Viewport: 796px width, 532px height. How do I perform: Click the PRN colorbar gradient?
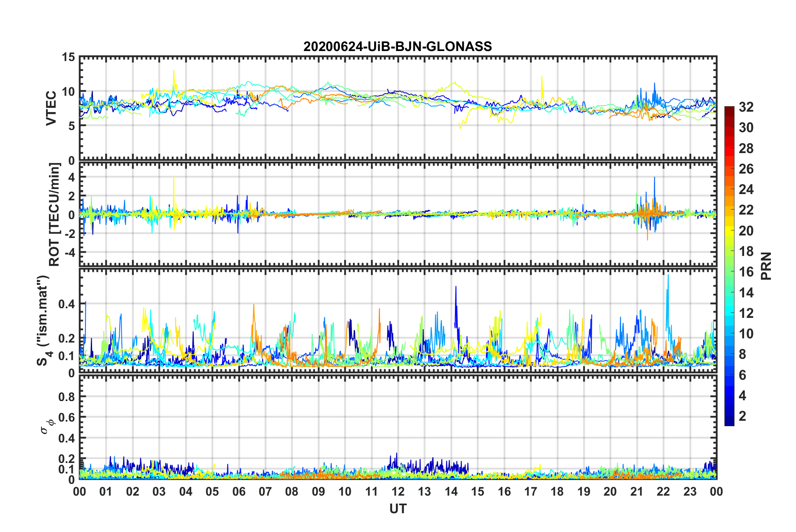(x=729, y=266)
